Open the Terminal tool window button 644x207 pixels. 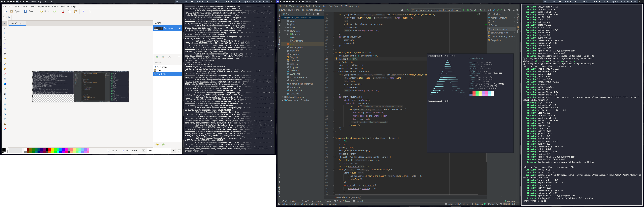pyautogui.click(x=358, y=201)
